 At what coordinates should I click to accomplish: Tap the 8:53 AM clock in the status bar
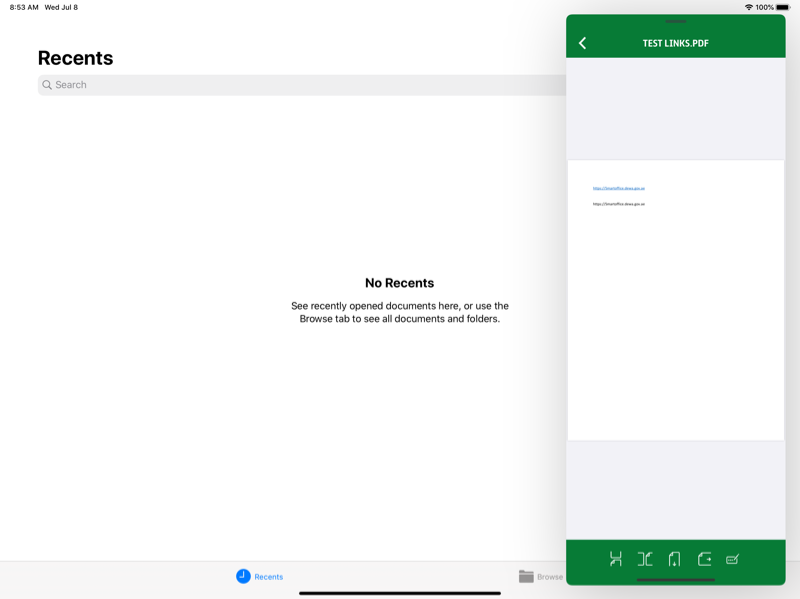[24, 7]
